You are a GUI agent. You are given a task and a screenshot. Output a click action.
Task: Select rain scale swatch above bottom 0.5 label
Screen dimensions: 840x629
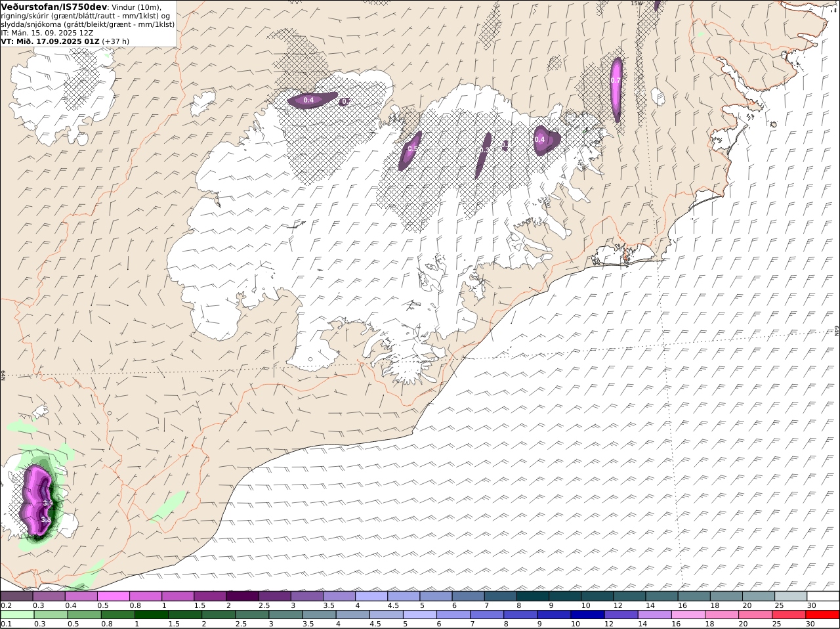(x=85, y=615)
